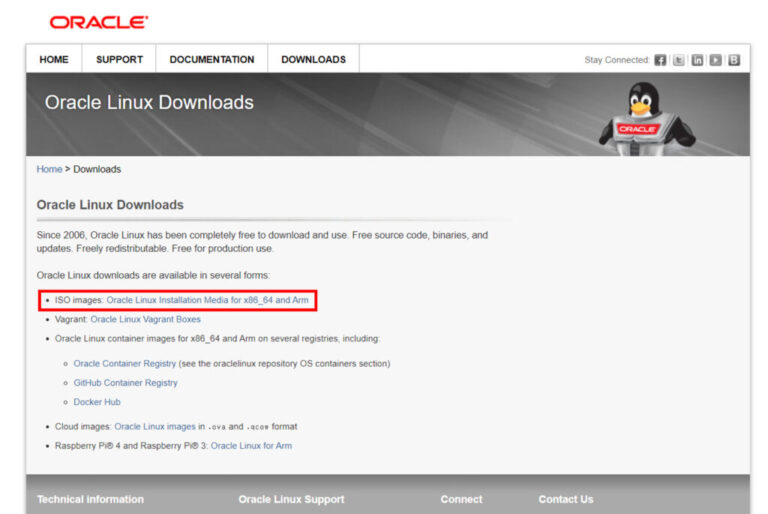Click the YouTube play icon
Screen dimensions: 768x514
click(x=715, y=60)
